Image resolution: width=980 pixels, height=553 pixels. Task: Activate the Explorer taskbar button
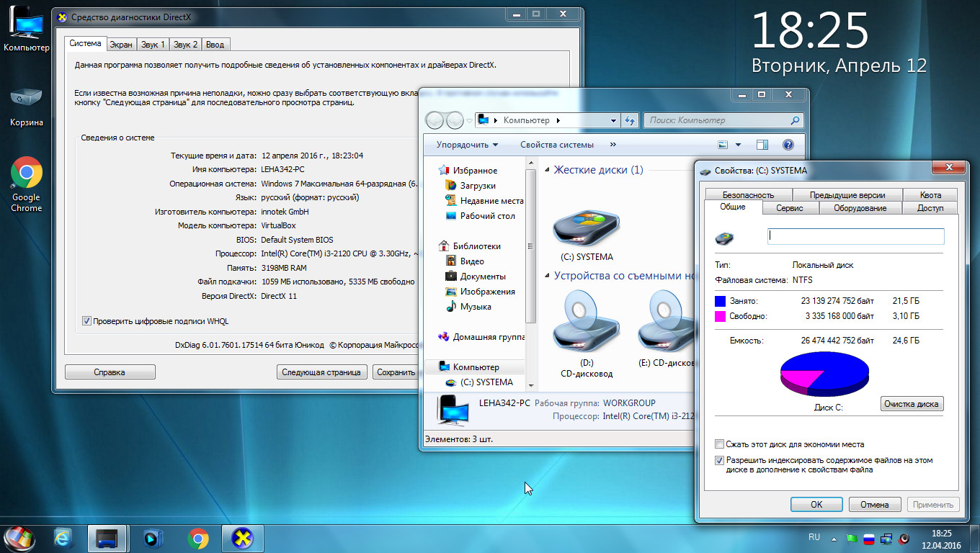(x=107, y=538)
